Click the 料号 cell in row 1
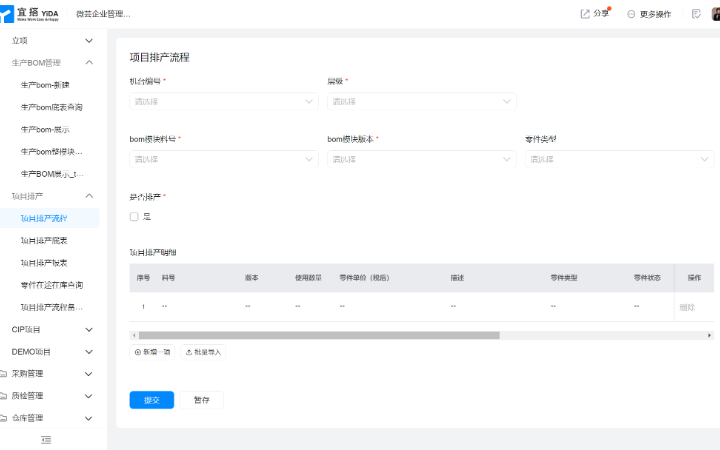This screenshot has height=450, width=720. 164,306
